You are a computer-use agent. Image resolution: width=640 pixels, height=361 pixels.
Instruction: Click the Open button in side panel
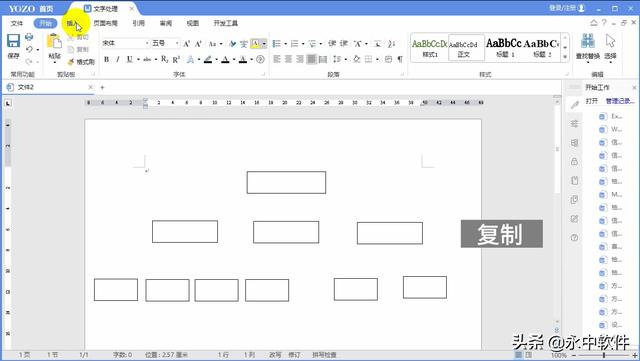click(x=591, y=101)
